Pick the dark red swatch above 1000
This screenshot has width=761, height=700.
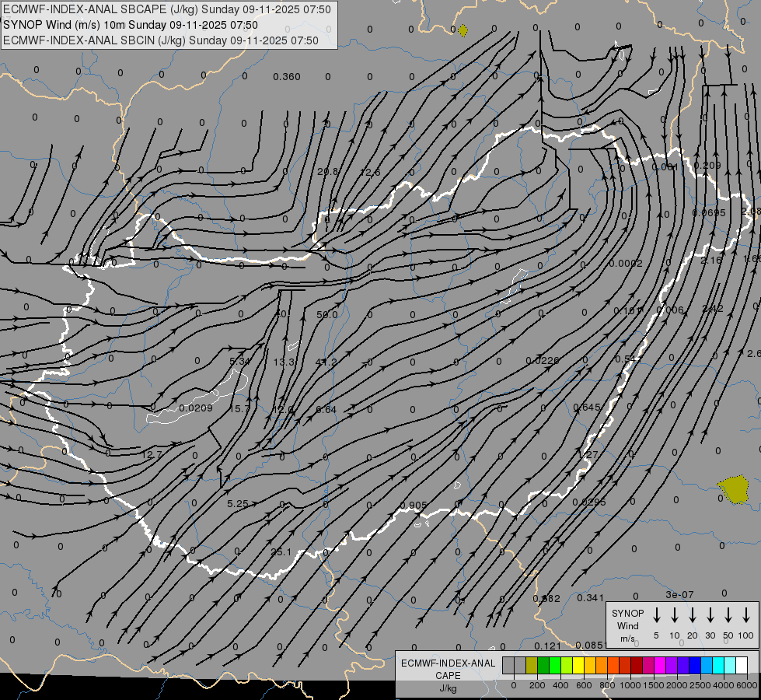click(637, 665)
